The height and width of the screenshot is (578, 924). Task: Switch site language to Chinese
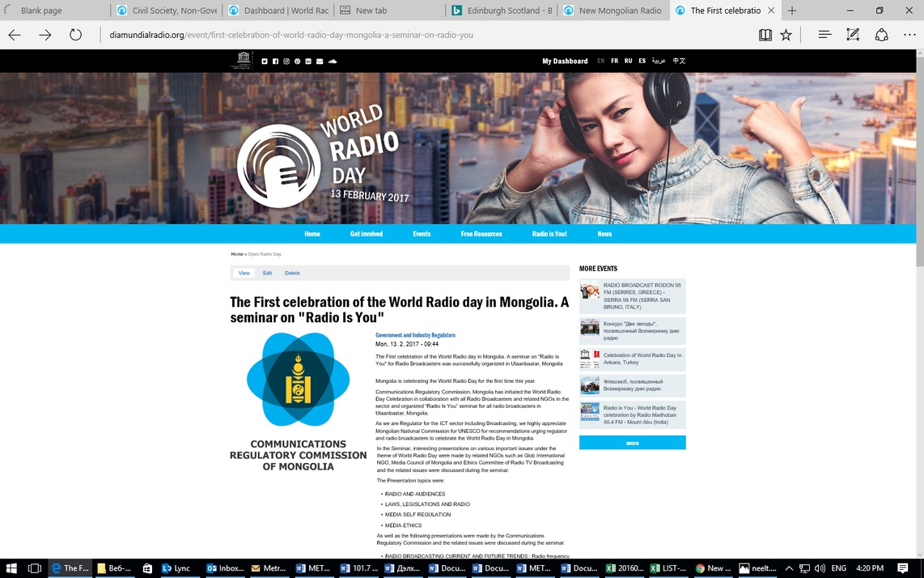pyautogui.click(x=679, y=61)
